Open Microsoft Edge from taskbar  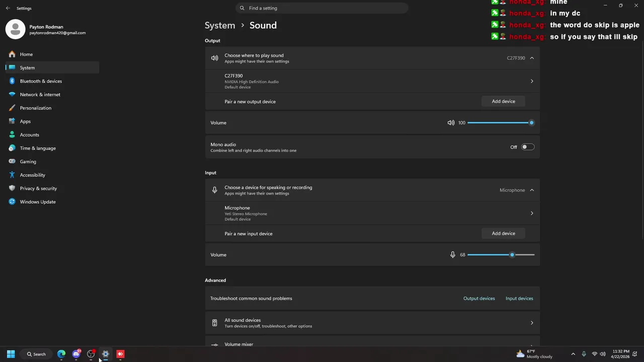click(61, 354)
